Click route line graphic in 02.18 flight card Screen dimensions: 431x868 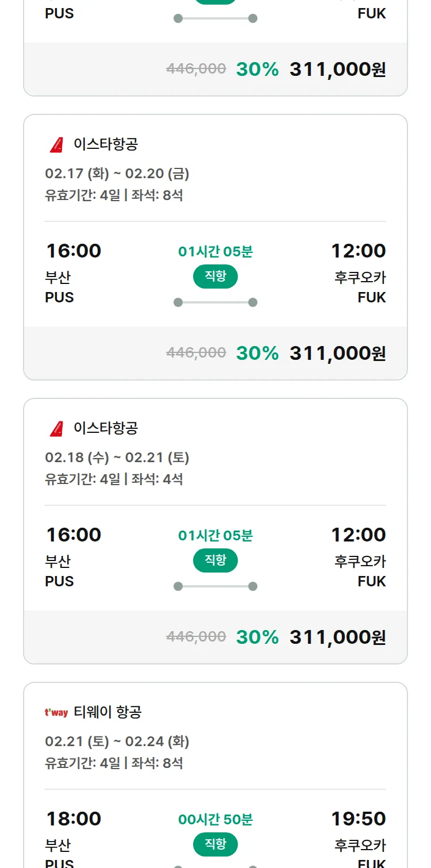[215, 586]
